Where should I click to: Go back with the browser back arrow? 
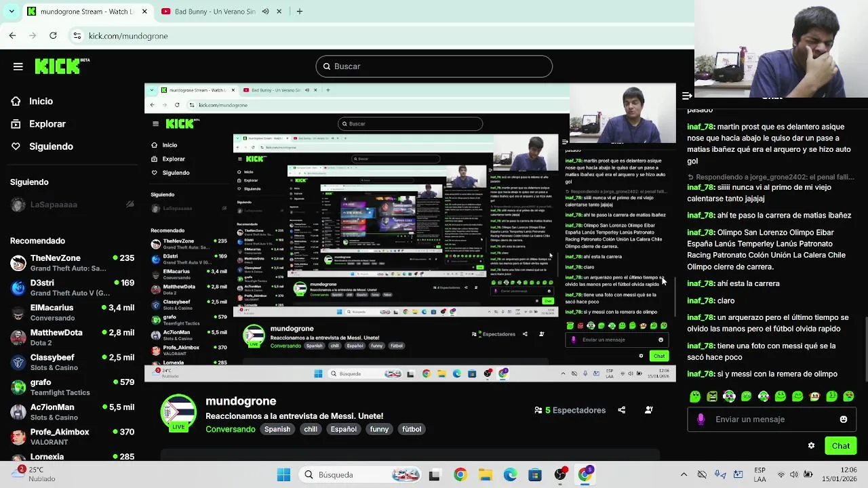tap(13, 36)
